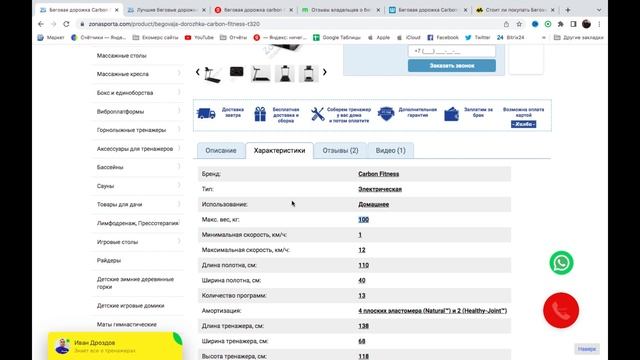Select the Характеристики tab
This screenshot has width=640, height=360.
point(280,151)
